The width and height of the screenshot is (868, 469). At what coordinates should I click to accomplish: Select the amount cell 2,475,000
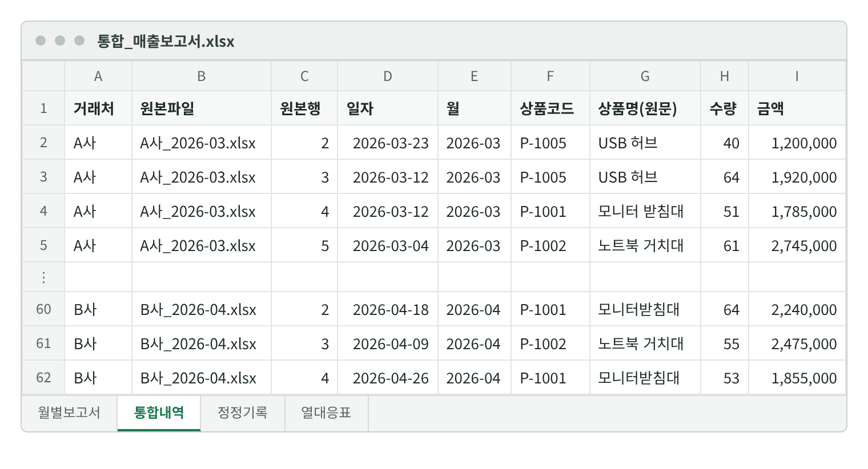(797, 343)
